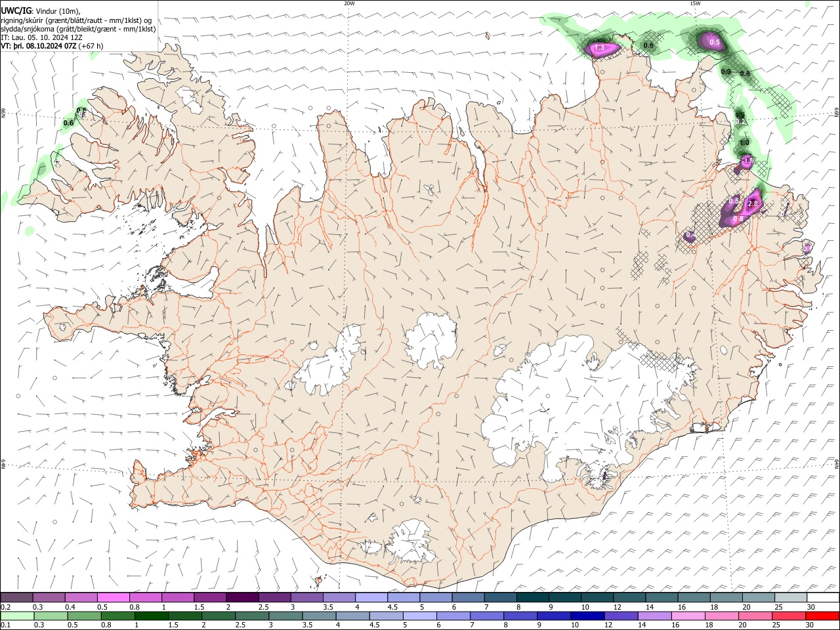The height and width of the screenshot is (630, 840).
Task: Click the muted purple 0.2 swatch in upper scale
Action: click(16, 597)
